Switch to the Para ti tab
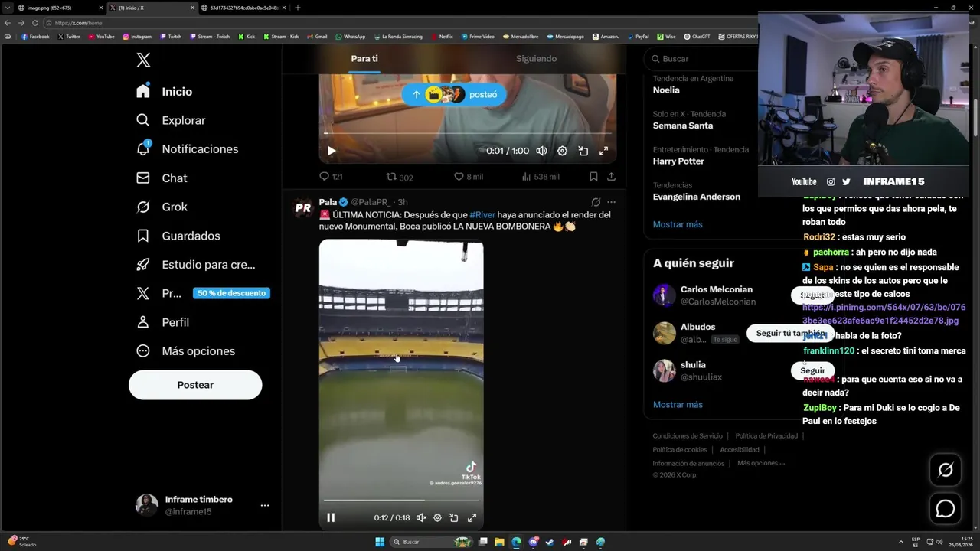Screen dimensions: 980x551 364,59
